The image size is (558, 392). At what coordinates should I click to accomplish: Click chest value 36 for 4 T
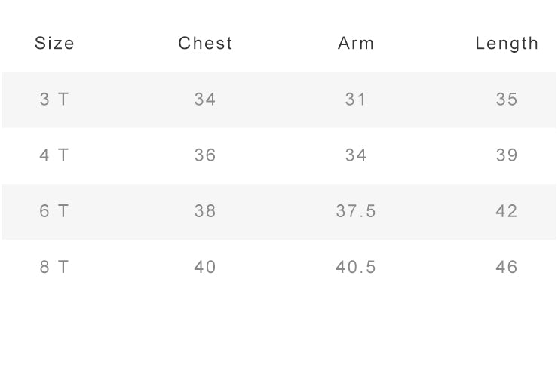click(x=205, y=155)
